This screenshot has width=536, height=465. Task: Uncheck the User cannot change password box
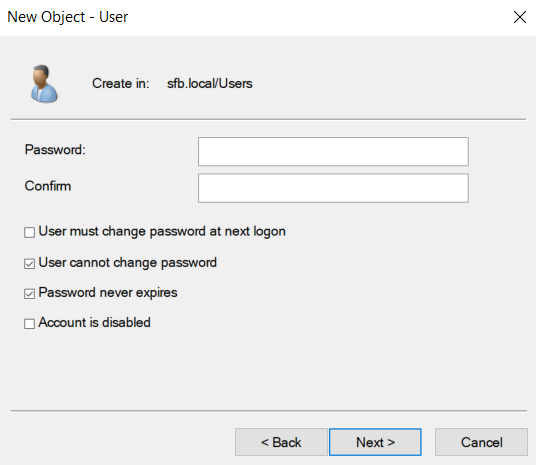[29, 264]
